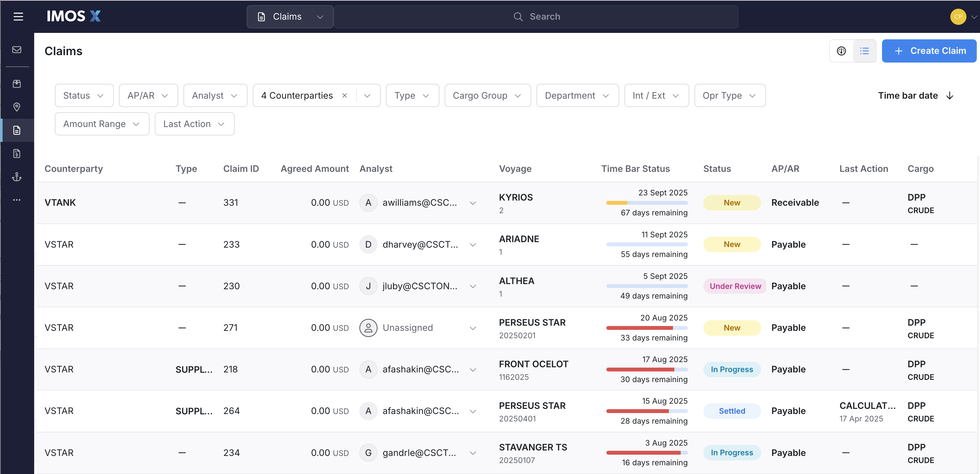This screenshot has width=980, height=474.
Task: Select the anchor port icon in sidebar
Action: [17, 176]
